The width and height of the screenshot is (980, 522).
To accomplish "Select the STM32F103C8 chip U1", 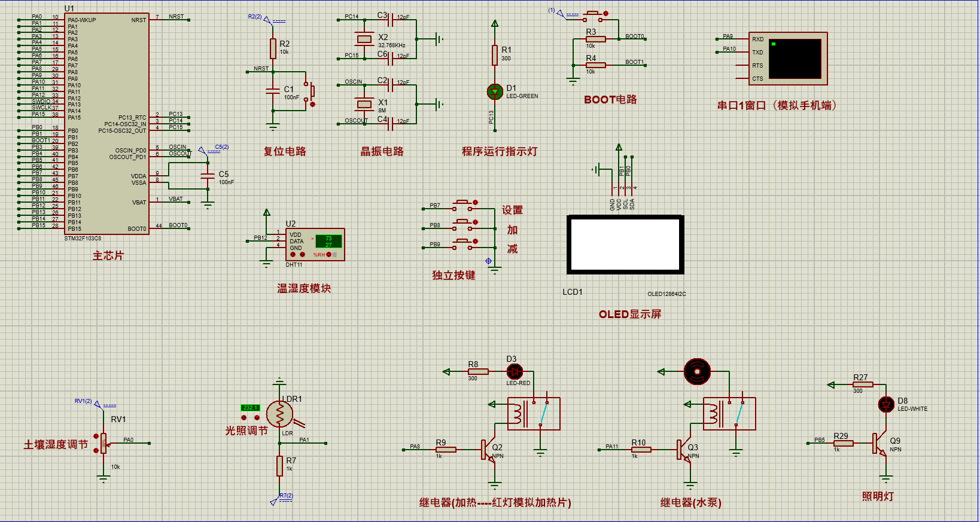I will coord(106,124).
